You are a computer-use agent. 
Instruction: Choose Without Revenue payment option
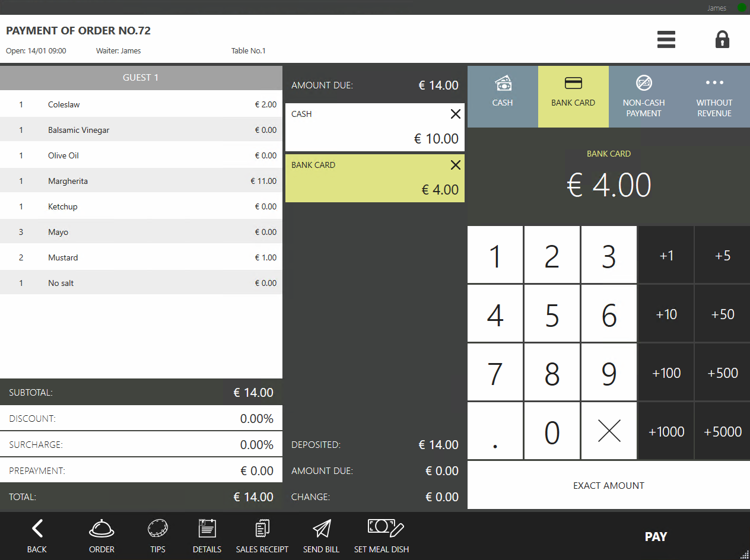pos(714,96)
